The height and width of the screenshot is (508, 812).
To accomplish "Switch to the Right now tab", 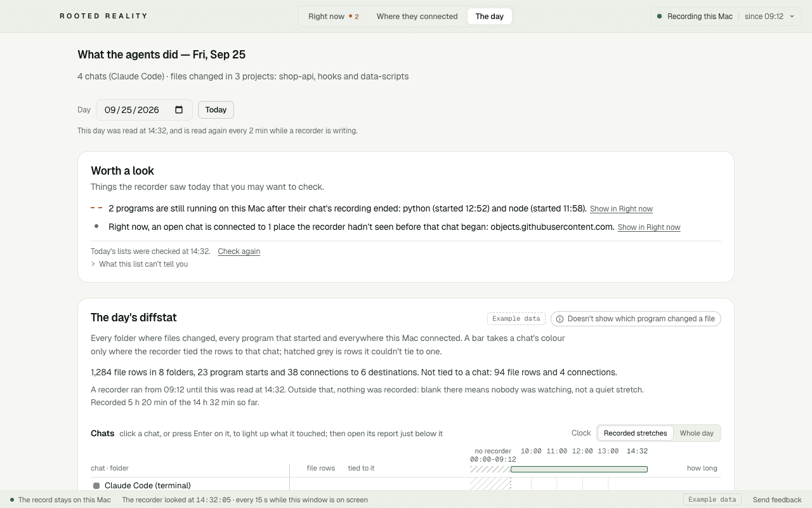I will click(x=334, y=17).
